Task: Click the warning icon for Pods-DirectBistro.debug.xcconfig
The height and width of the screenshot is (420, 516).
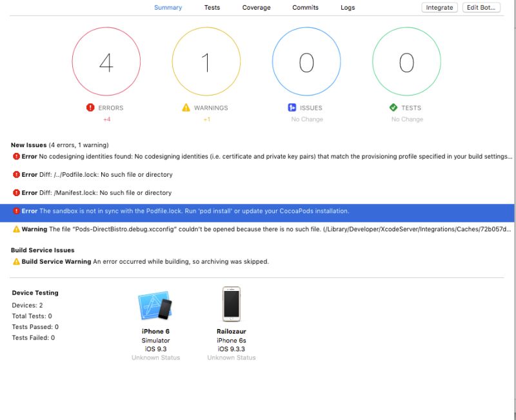Action: tap(17, 228)
